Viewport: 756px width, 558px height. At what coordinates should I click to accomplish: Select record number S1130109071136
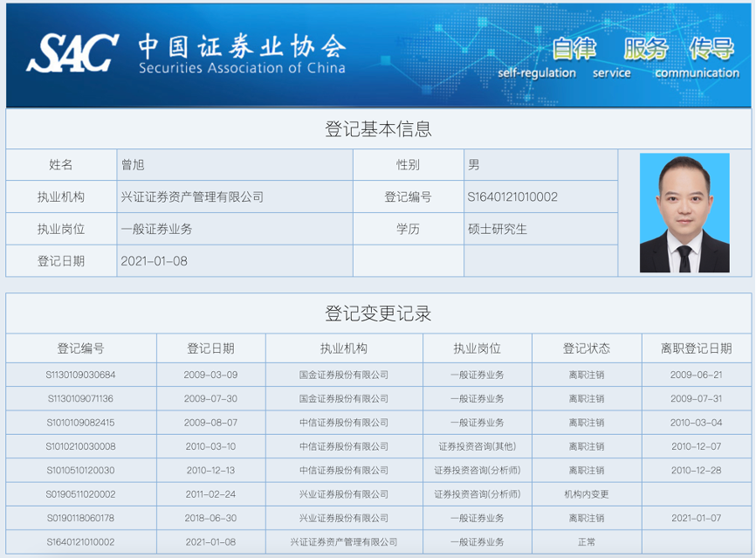pyautogui.click(x=80, y=399)
